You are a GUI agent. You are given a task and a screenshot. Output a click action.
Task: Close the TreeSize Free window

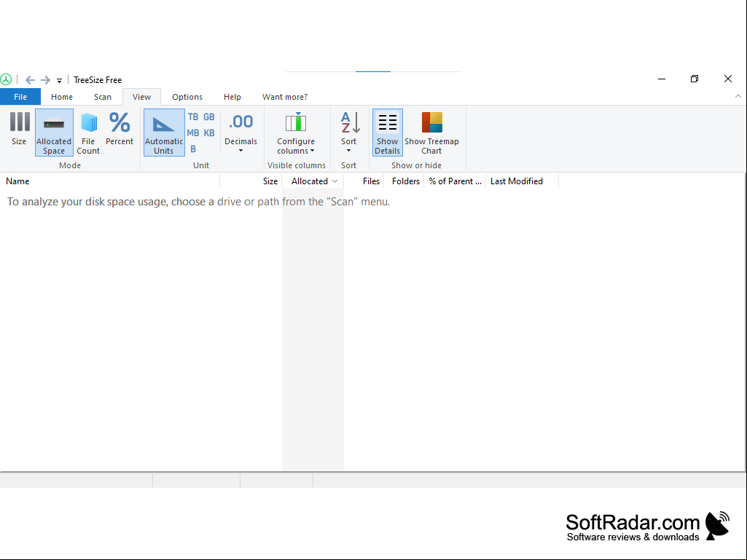(728, 79)
